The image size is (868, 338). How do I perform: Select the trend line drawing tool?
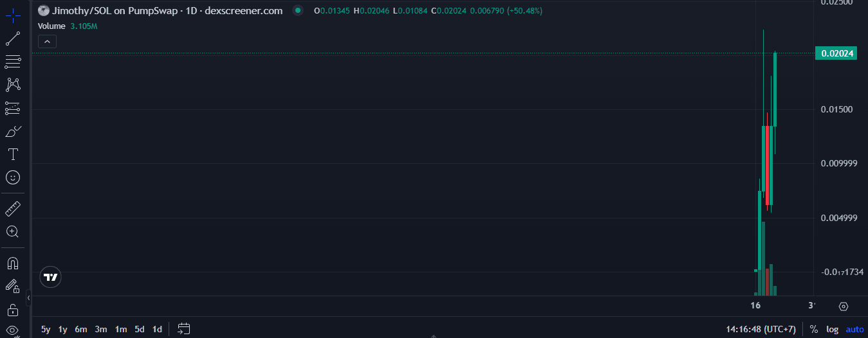[x=13, y=39]
